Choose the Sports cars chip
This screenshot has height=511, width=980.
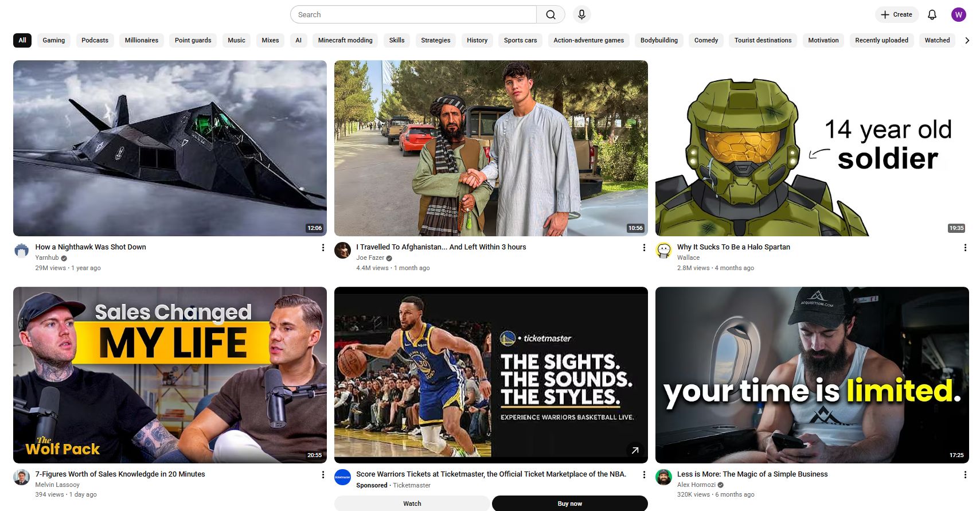click(x=521, y=40)
